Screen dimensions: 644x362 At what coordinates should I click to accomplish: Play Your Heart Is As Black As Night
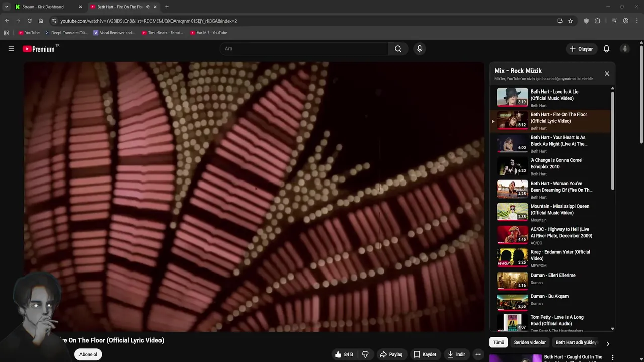point(550,144)
